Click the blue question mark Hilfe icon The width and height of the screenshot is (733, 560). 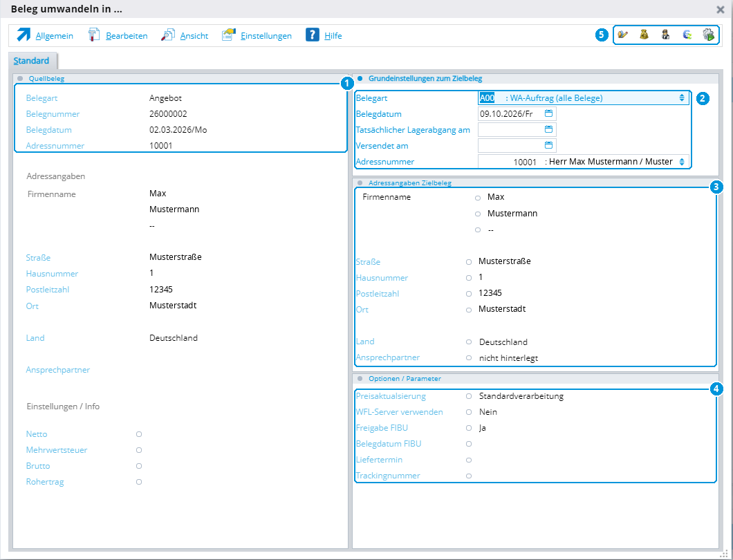tap(313, 35)
